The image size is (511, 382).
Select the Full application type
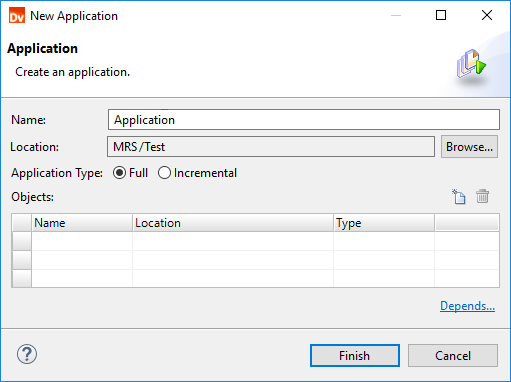coord(130,173)
